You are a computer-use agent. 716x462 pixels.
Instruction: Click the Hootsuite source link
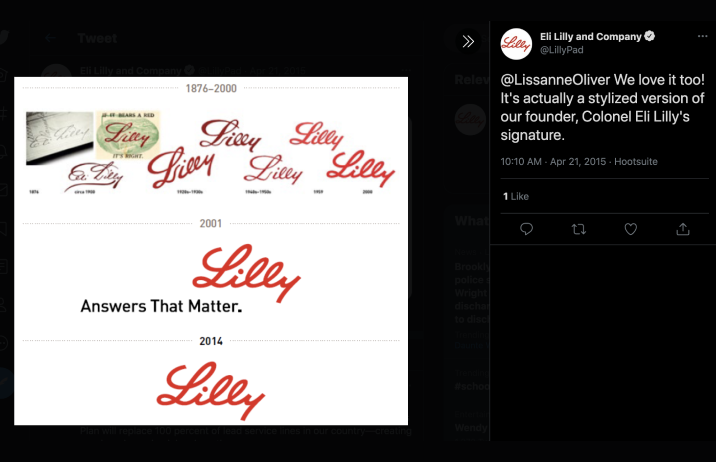coord(636,162)
